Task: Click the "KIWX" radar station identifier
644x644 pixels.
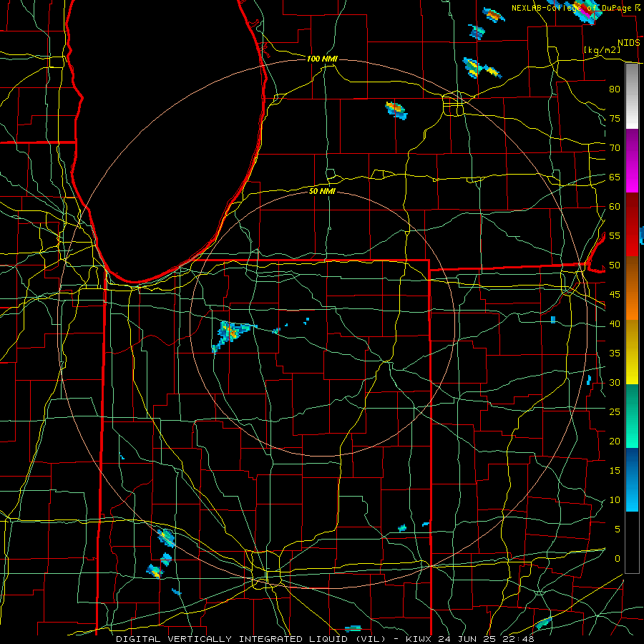Action: pyautogui.click(x=418, y=639)
